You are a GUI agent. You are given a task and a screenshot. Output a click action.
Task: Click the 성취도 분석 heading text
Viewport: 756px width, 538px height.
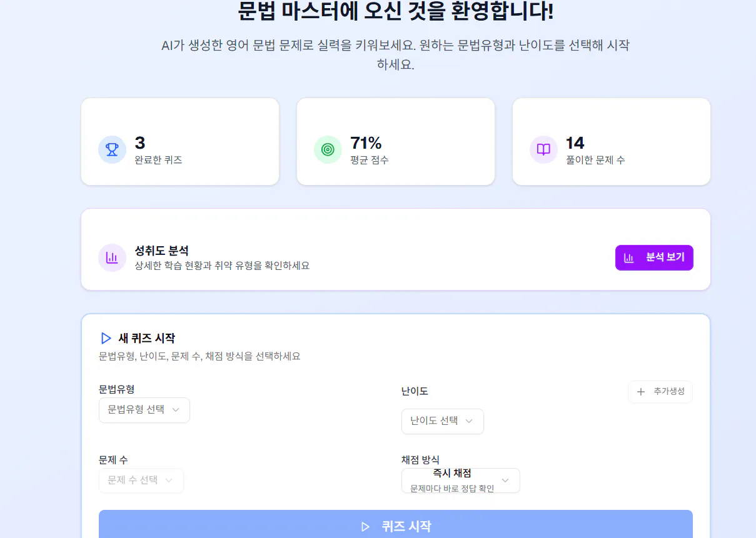coord(161,251)
